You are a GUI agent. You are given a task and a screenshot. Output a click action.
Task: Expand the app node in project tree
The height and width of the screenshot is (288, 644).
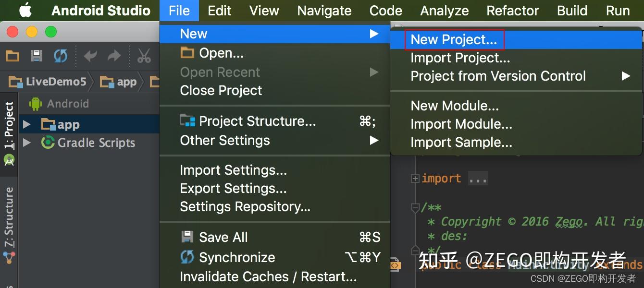(27, 124)
